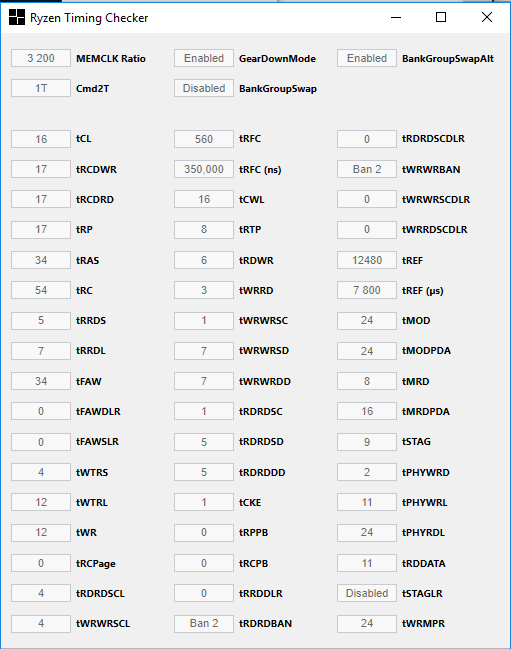Viewport: 511px width, 649px height.
Task: Close the Ryzen Timing Checker window
Action: point(487,17)
